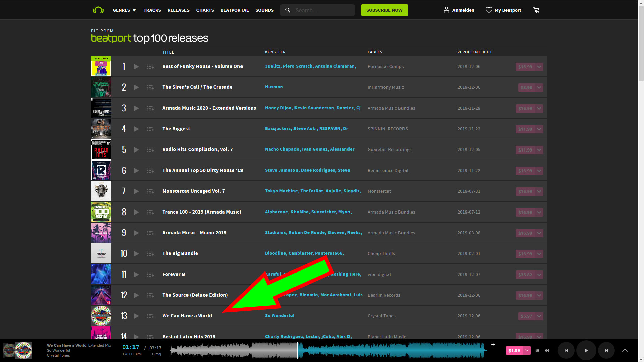Go to previous track in player

tap(566, 350)
